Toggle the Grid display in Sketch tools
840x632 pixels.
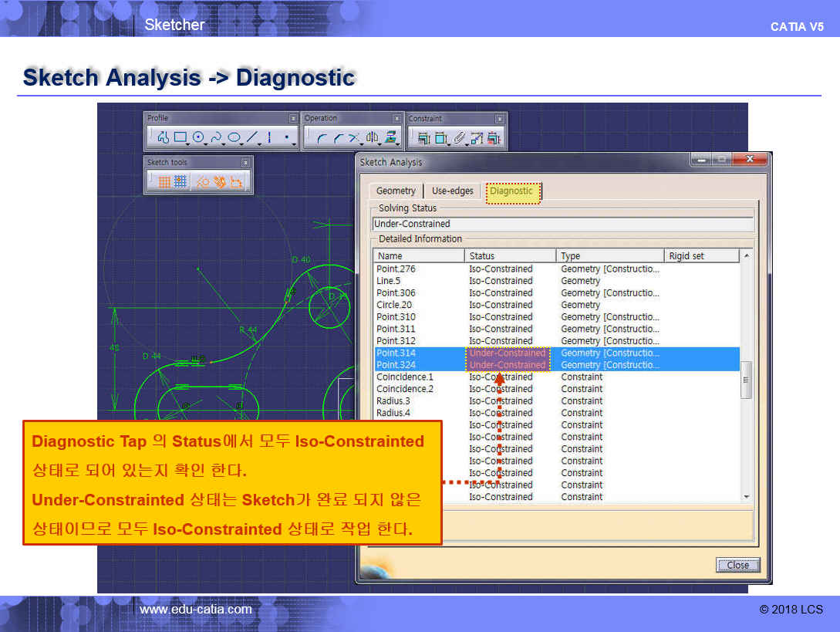pos(164,182)
